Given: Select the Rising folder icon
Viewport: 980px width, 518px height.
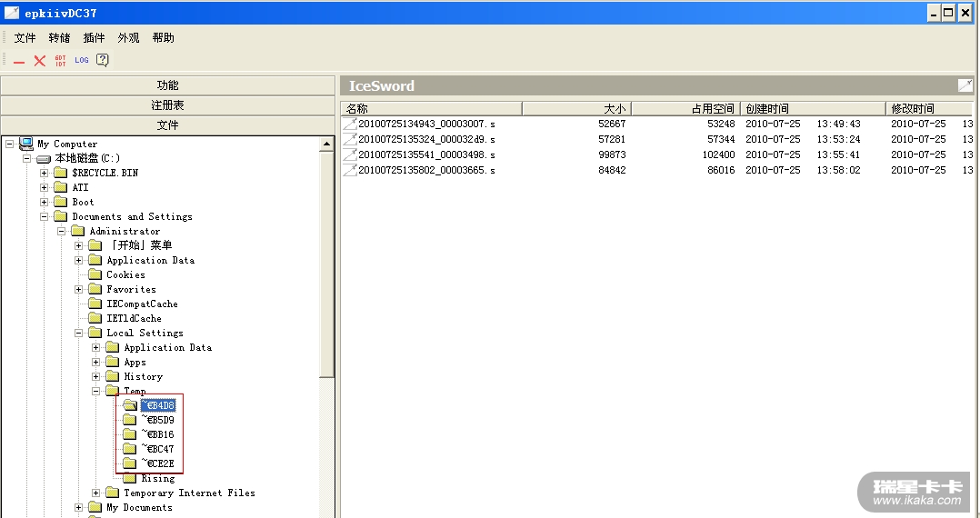Looking at the screenshot, I should tap(130, 478).
